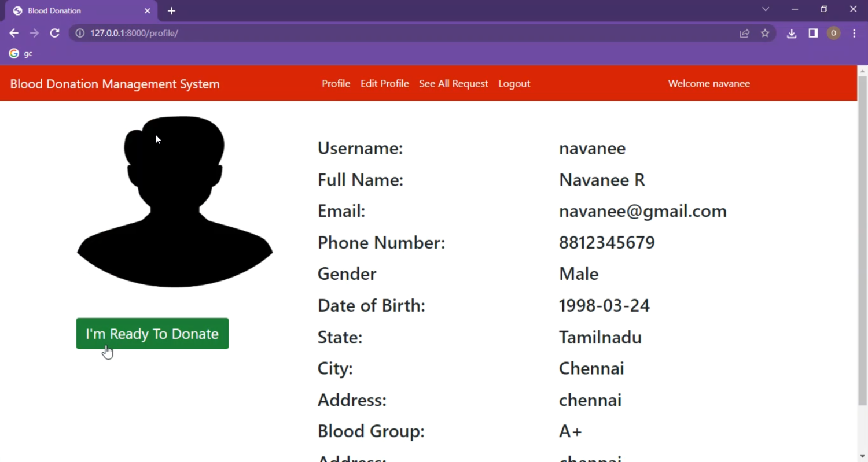The image size is (868, 462).
Task: Open Edit Profile page
Action: click(384, 84)
